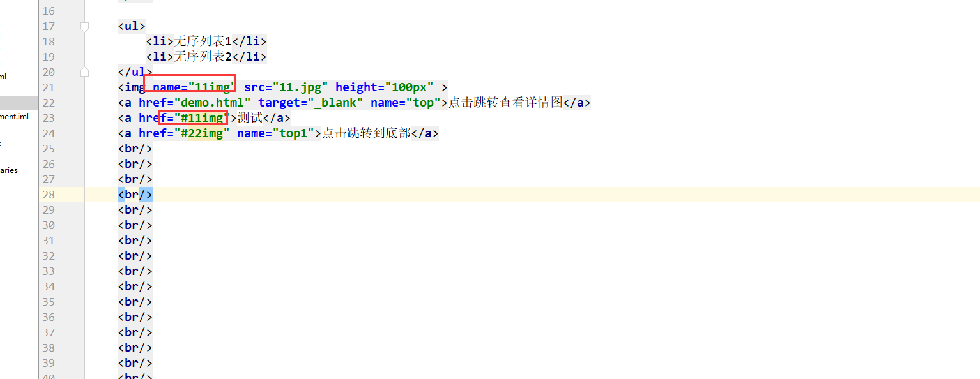
Task: Click the br tag on line 39
Action: coord(135,363)
